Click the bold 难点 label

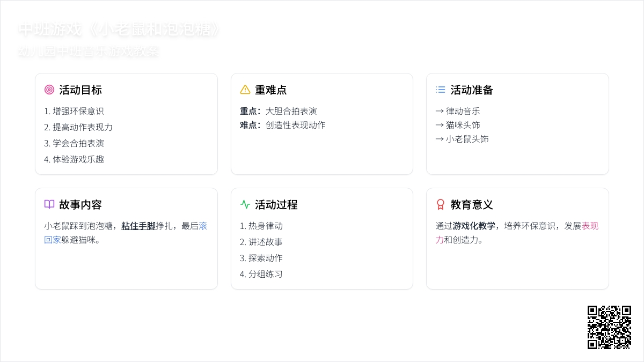[250, 125]
